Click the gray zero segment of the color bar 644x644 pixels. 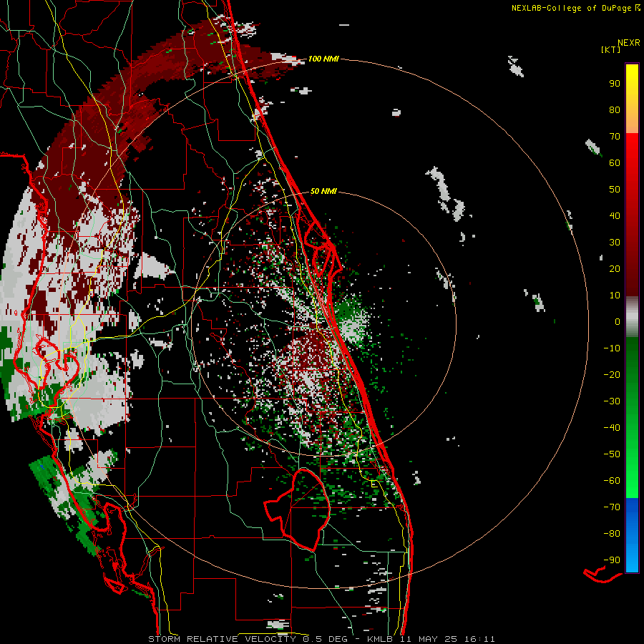[632, 317]
